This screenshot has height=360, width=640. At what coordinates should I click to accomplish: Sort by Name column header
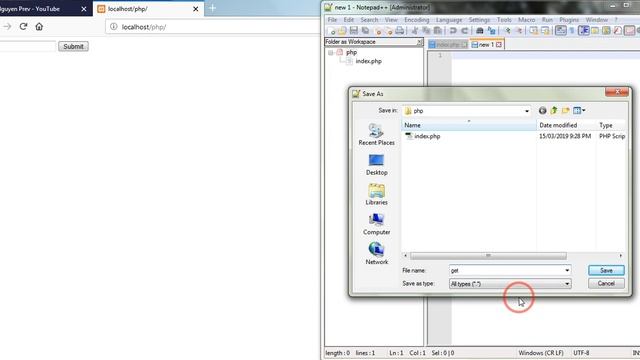click(469, 125)
